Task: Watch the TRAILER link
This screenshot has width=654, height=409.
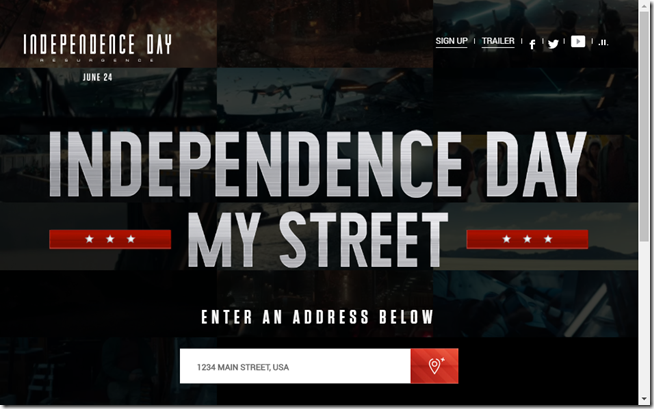Action: (498, 41)
